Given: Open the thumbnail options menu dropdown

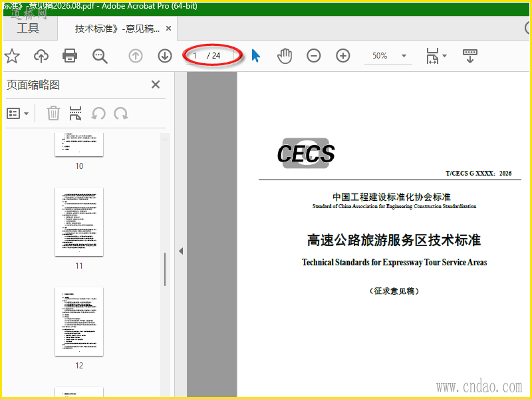Looking at the screenshot, I should click(18, 114).
